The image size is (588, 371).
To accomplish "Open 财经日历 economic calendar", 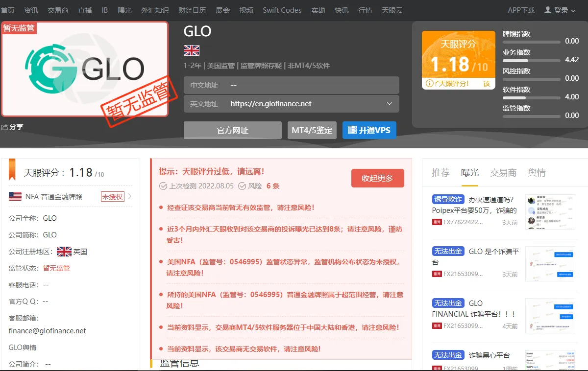I will [192, 10].
